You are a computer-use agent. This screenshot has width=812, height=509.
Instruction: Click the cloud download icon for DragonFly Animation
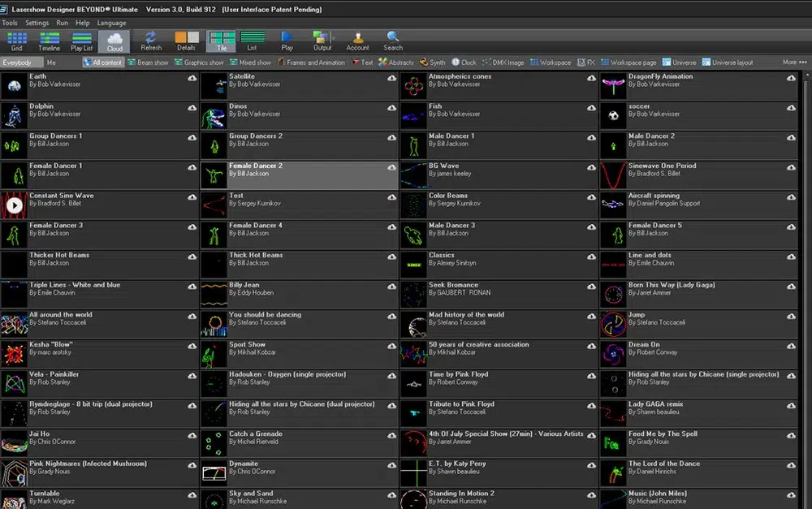point(791,78)
